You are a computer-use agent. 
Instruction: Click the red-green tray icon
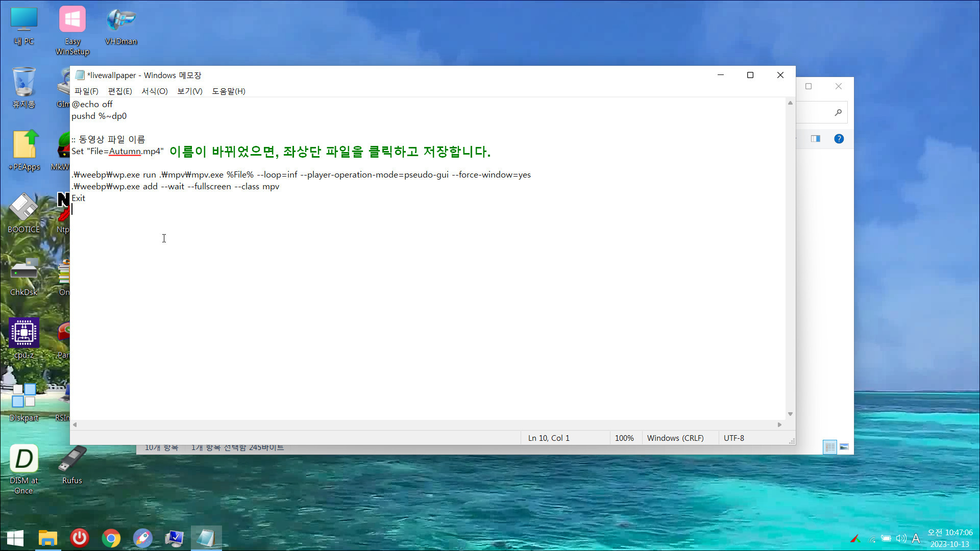pyautogui.click(x=855, y=539)
